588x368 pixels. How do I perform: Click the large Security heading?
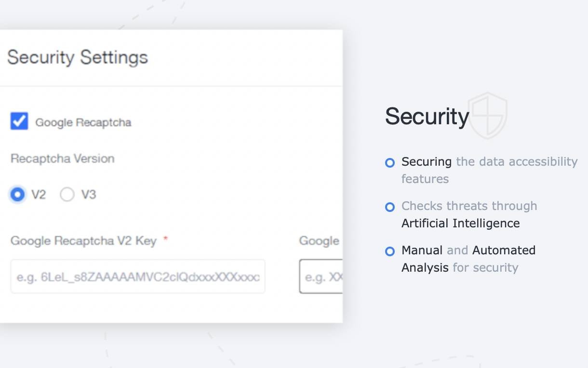pyautogui.click(x=427, y=116)
